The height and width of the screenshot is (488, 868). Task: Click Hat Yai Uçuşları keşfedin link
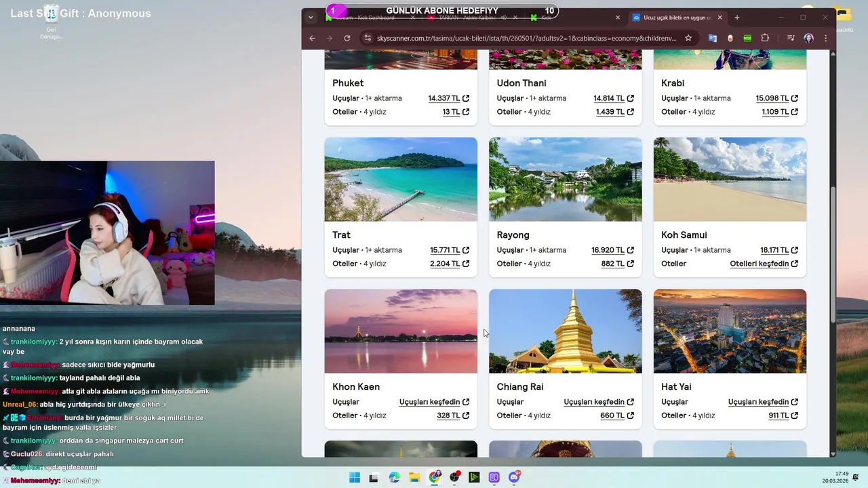(759, 402)
